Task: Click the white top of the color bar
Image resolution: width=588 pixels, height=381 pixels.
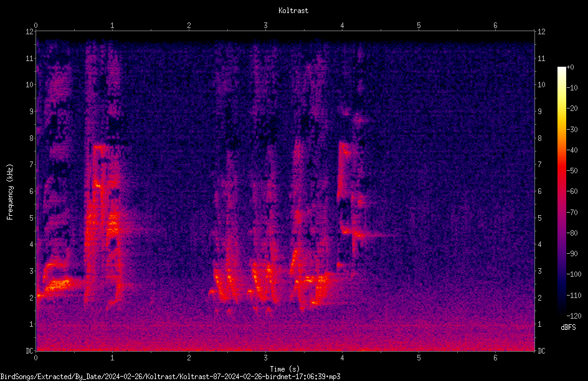Action: tap(561, 70)
